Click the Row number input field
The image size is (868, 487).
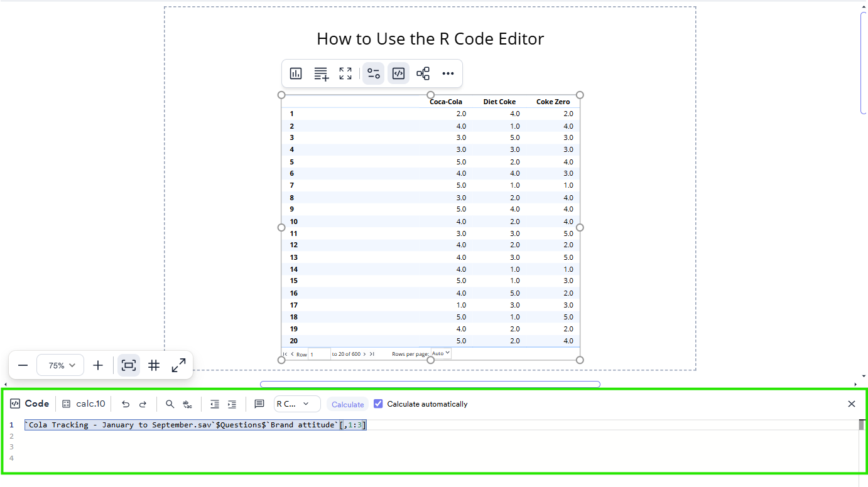(x=319, y=354)
